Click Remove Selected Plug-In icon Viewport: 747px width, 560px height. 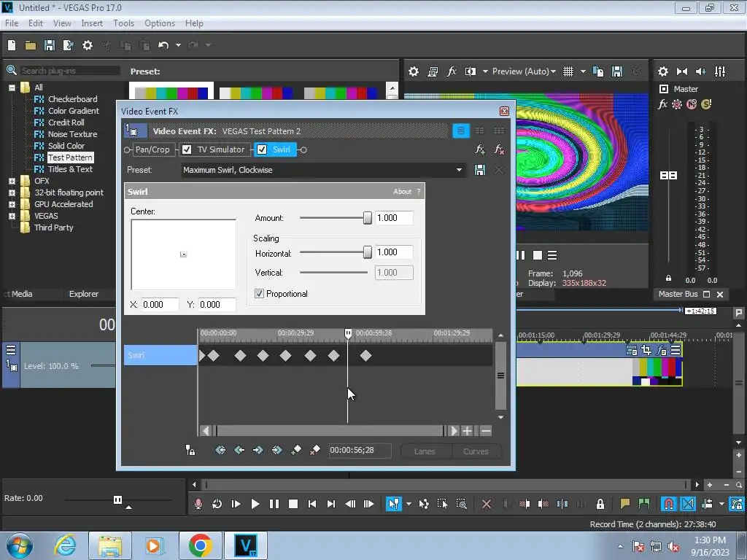click(499, 149)
